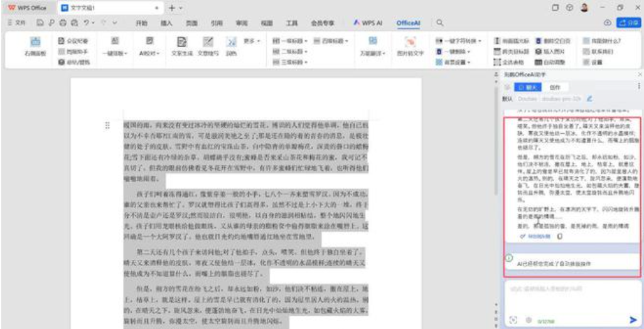This screenshot has height=329, width=644.
Task: Click the search magnifier icon in ribbon tabs
Action: coord(439,23)
